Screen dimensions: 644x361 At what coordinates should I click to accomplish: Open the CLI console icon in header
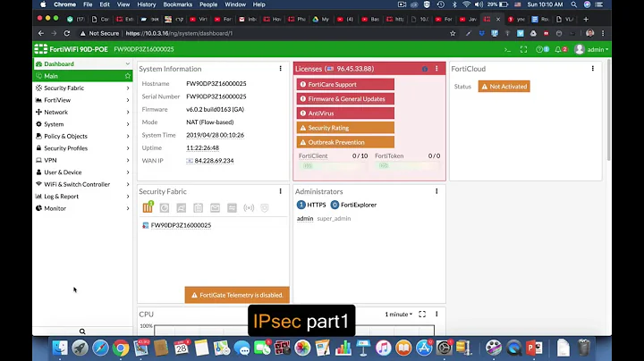508,50
